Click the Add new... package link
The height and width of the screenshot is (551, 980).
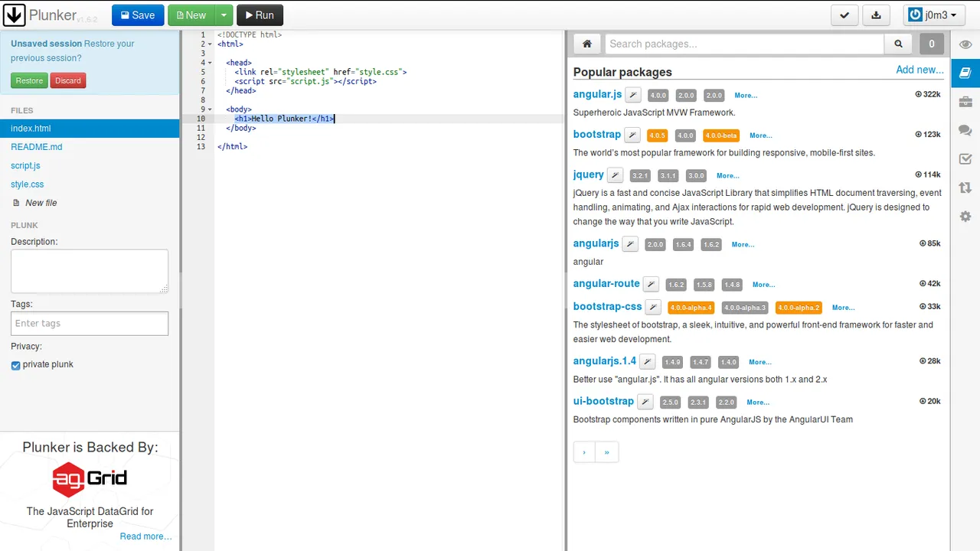coord(920,70)
